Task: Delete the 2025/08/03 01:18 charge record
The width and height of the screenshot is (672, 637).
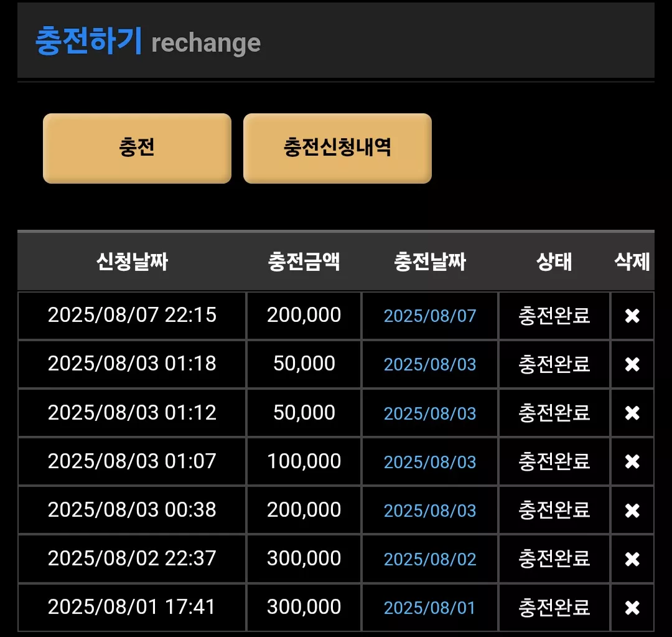Action: [632, 365]
